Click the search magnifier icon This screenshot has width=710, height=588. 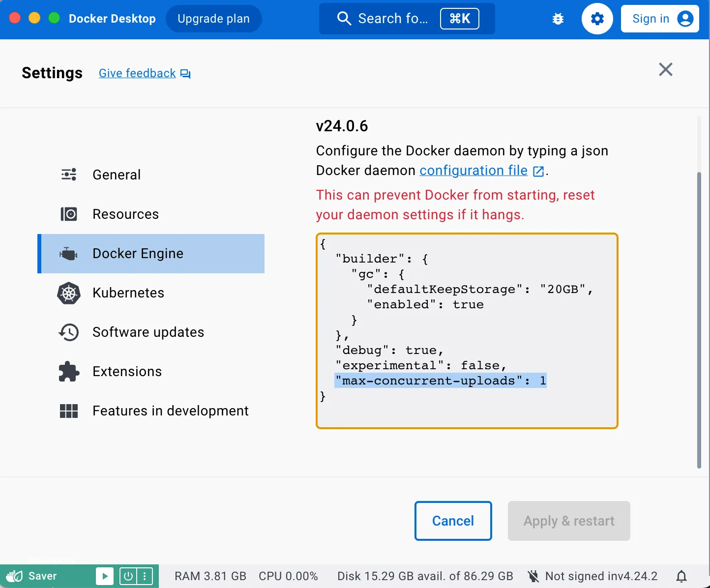[344, 19]
